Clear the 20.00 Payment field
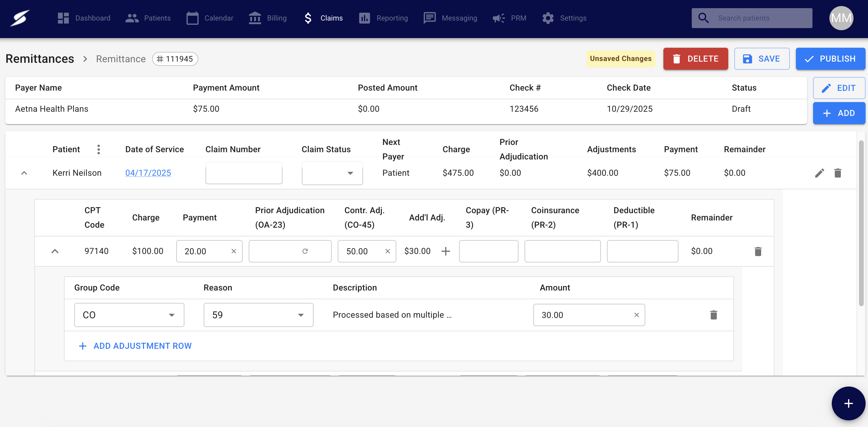Screen dimensions: 868x427 (x=234, y=252)
